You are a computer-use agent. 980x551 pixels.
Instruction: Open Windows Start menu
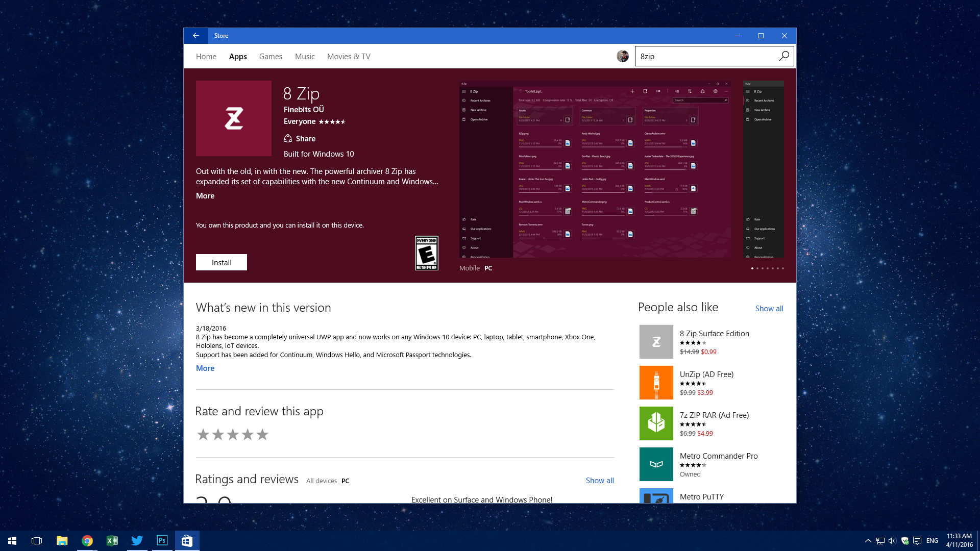[x=12, y=541]
